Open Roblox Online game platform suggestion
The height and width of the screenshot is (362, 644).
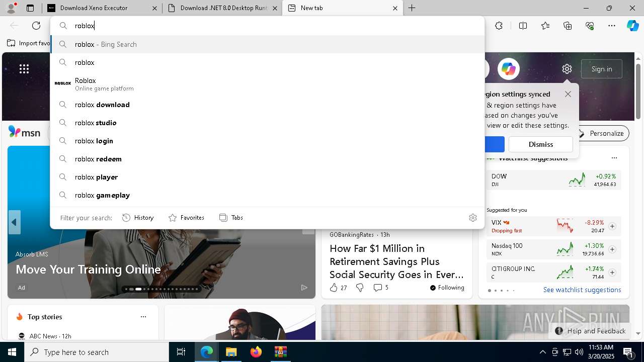[x=267, y=83]
